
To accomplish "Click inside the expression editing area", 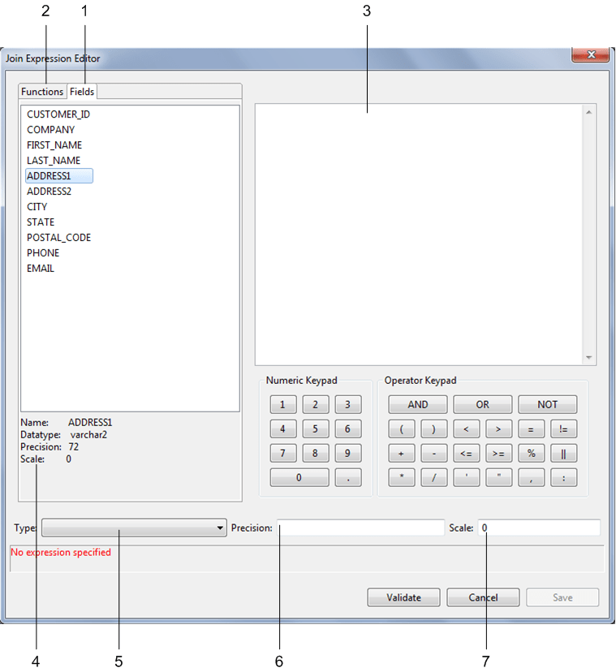I will click(x=419, y=235).
